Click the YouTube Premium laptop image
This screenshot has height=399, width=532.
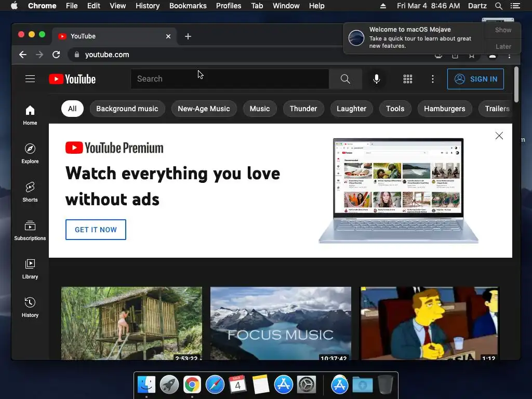(x=398, y=191)
